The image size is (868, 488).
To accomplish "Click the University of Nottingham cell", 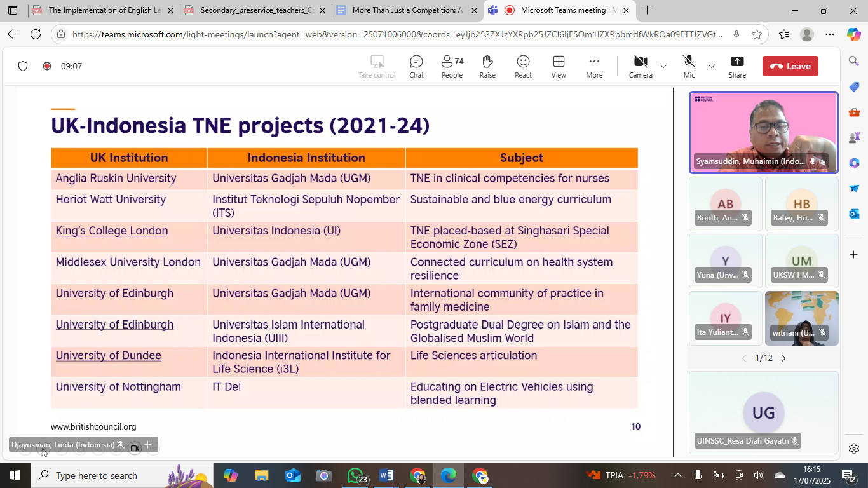I will click(129, 393).
